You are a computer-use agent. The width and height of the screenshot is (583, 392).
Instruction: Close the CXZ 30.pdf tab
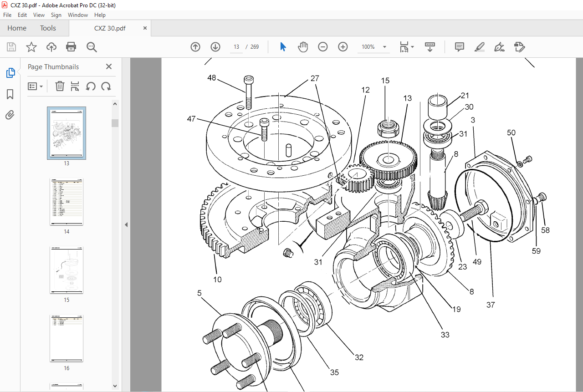(145, 28)
